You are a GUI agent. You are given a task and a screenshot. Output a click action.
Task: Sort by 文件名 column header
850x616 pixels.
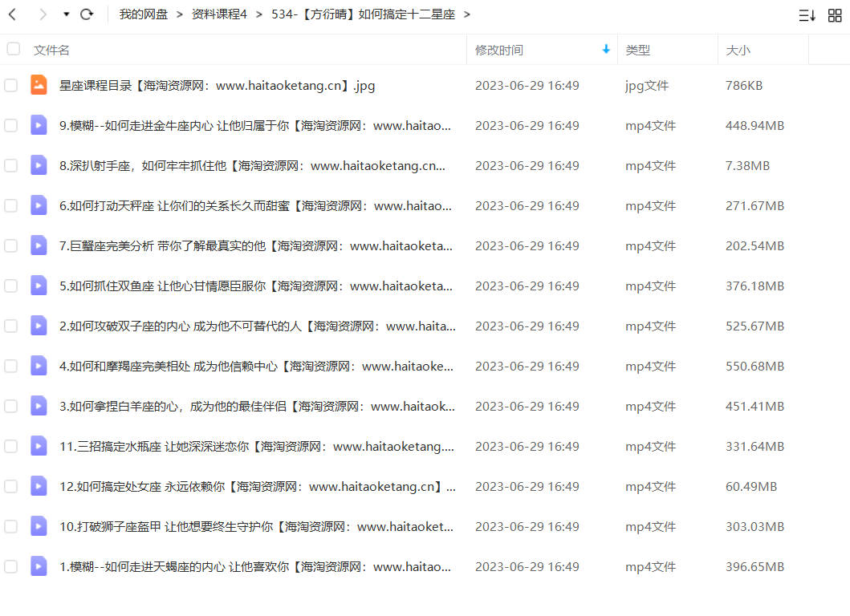(x=51, y=51)
